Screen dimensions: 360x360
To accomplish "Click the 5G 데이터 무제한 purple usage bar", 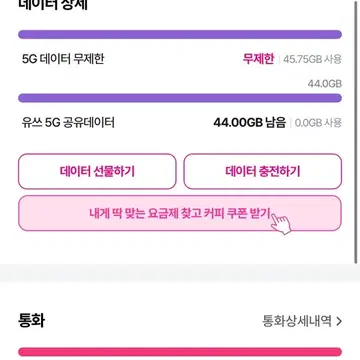I will tap(180, 34).
